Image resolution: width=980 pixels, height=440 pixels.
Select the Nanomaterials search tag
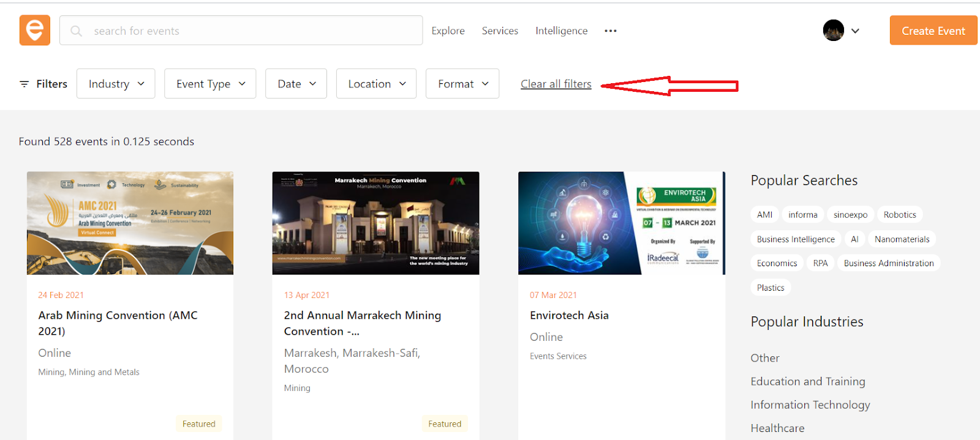pos(902,239)
